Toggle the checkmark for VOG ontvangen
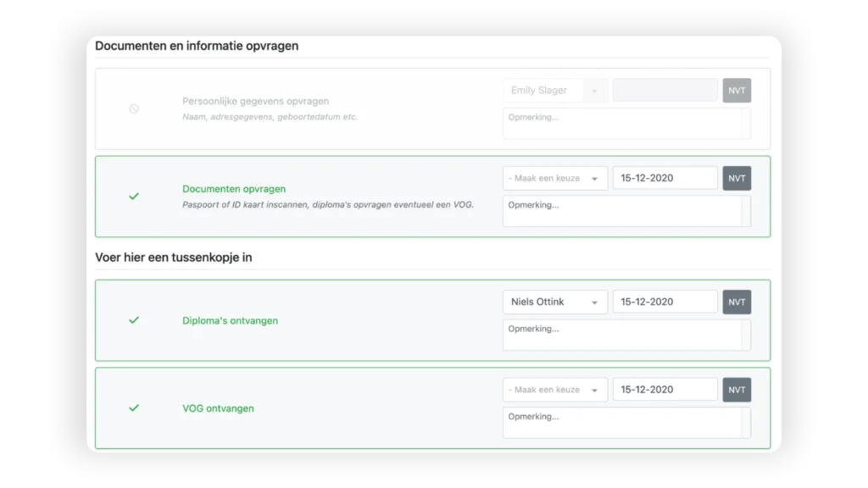Screen dimensions: 868x488 click(134, 408)
